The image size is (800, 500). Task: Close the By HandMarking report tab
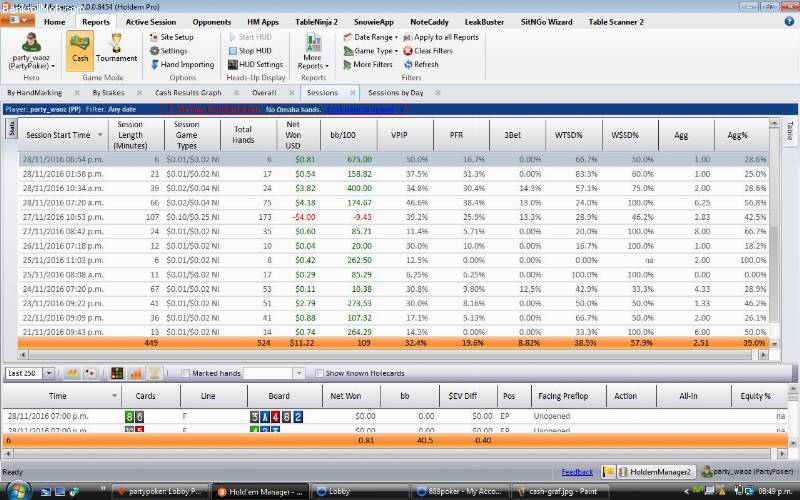pos(77,93)
